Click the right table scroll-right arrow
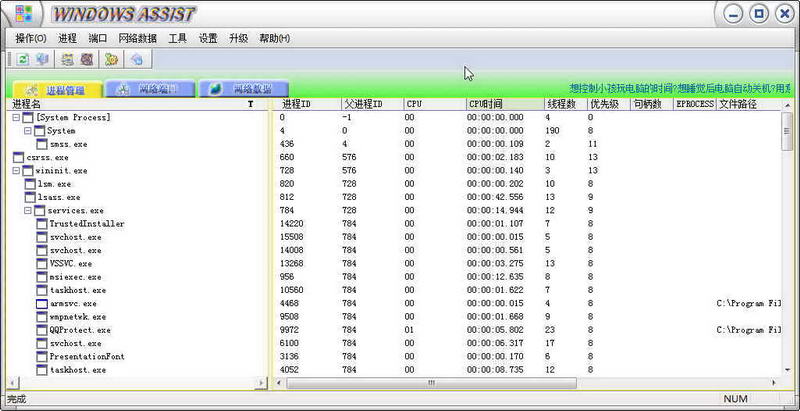800x411 pixels. tap(774, 382)
